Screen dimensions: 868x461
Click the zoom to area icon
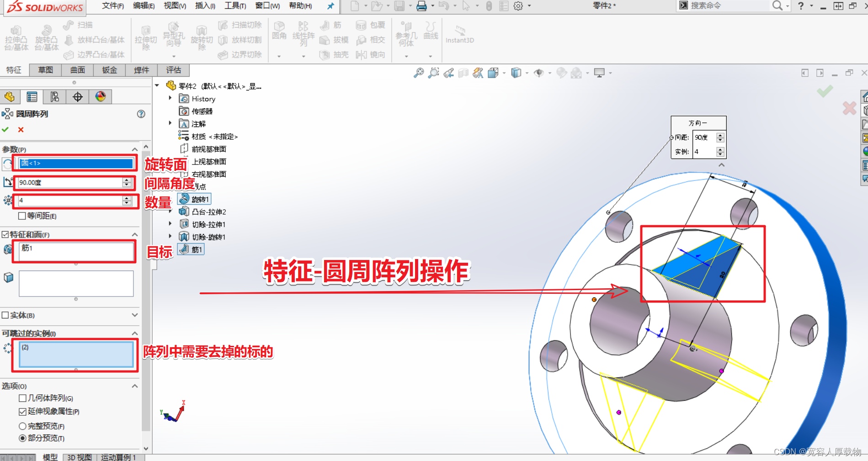(x=433, y=73)
